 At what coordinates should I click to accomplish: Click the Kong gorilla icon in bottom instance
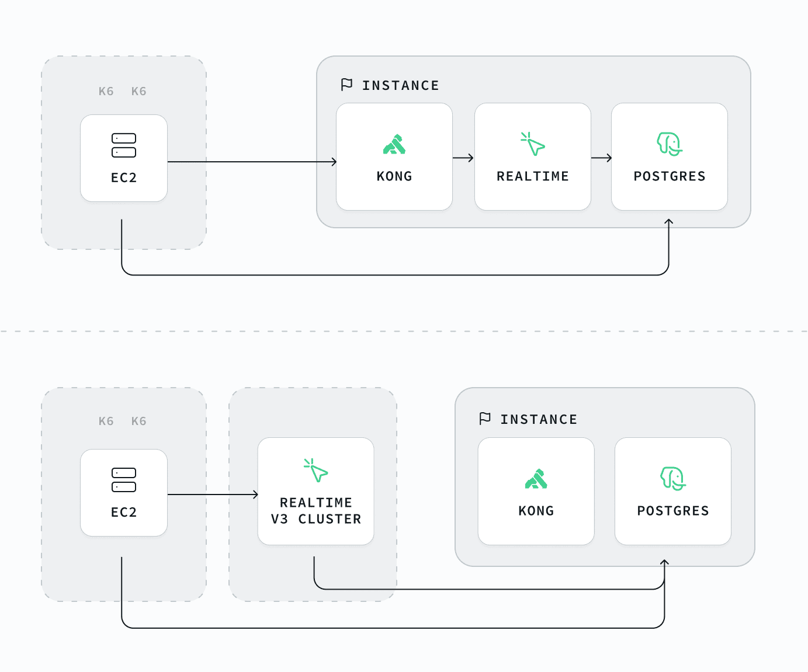tap(536, 479)
